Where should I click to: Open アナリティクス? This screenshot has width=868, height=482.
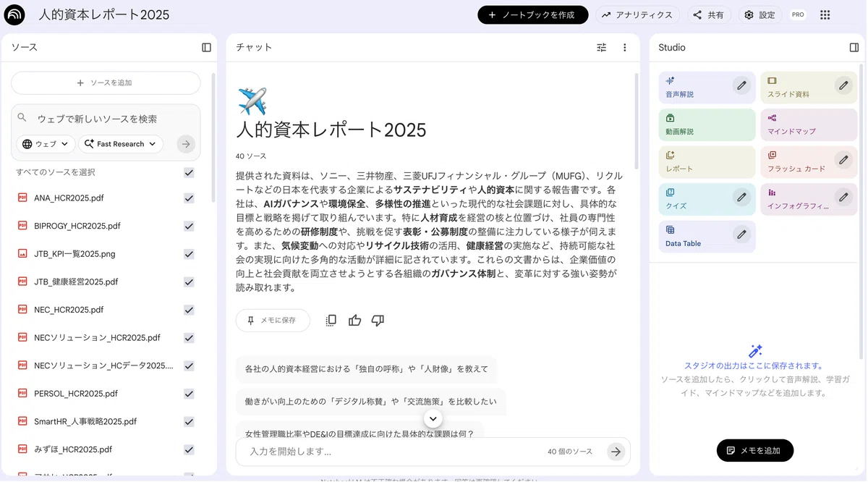(x=638, y=14)
